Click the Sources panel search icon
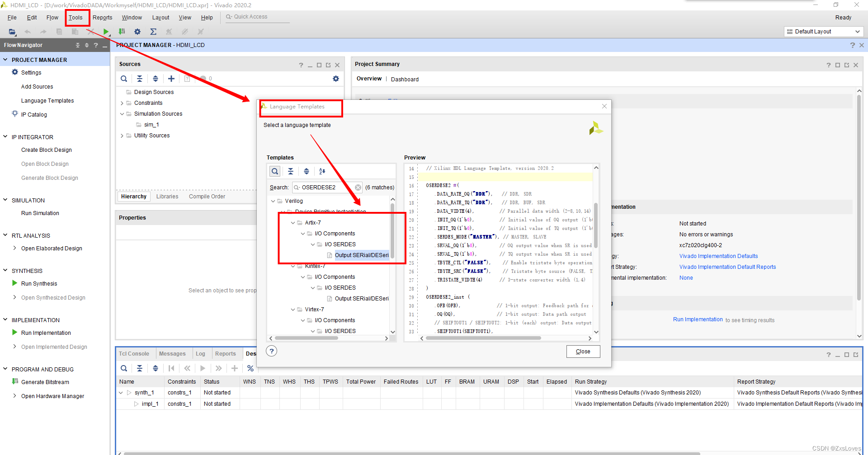868x455 pixels. (124, 79)
